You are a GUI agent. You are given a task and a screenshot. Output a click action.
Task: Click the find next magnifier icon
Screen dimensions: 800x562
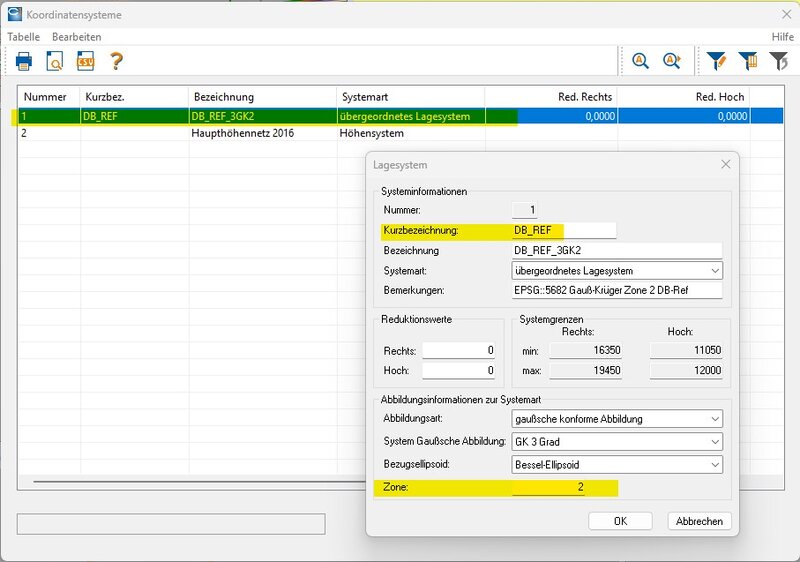pyautogui.click(x=671, y=62)
